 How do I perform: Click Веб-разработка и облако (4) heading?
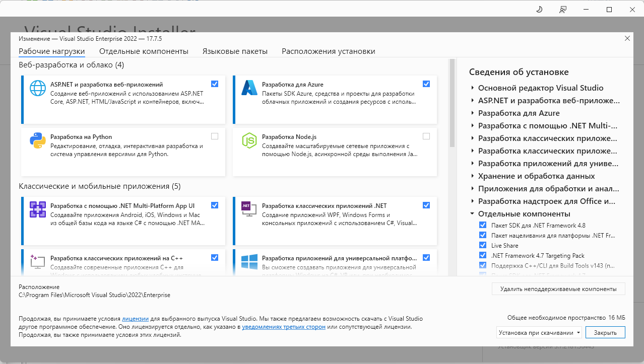pyautogui.click(x=71, y=65)
